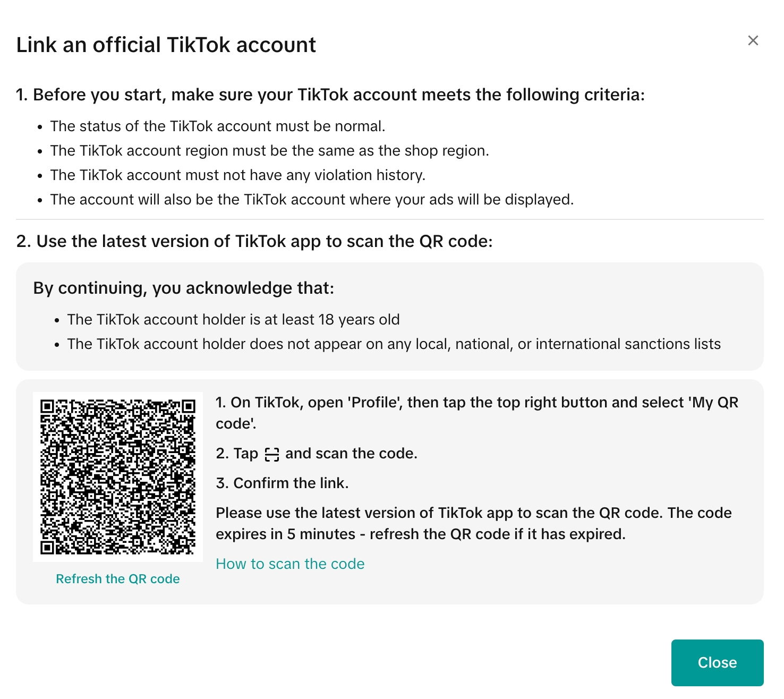Select the account status must be normal bullet
Viewport: 784px width, 699px height.
coord(218,126)
